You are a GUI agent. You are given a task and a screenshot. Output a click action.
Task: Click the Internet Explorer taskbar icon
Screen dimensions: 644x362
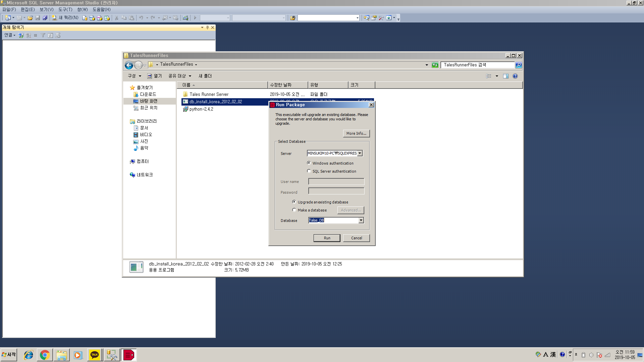coord(29,355)
